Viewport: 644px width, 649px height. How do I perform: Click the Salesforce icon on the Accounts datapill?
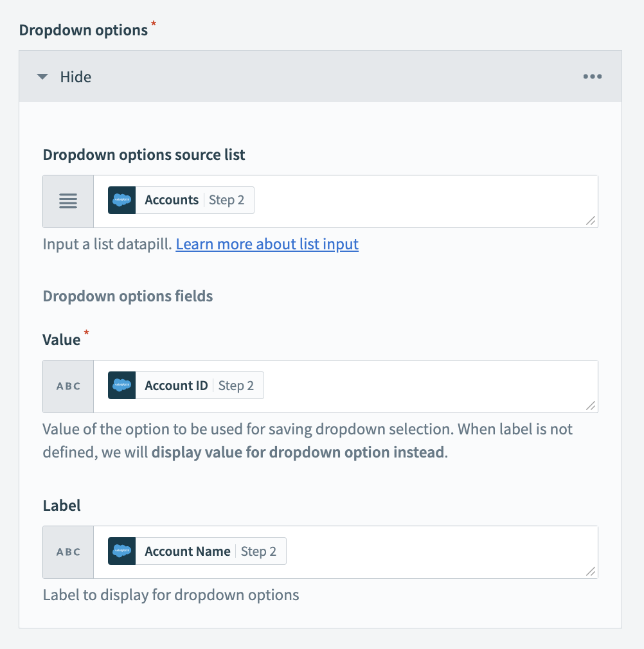(x=121, y=200)
